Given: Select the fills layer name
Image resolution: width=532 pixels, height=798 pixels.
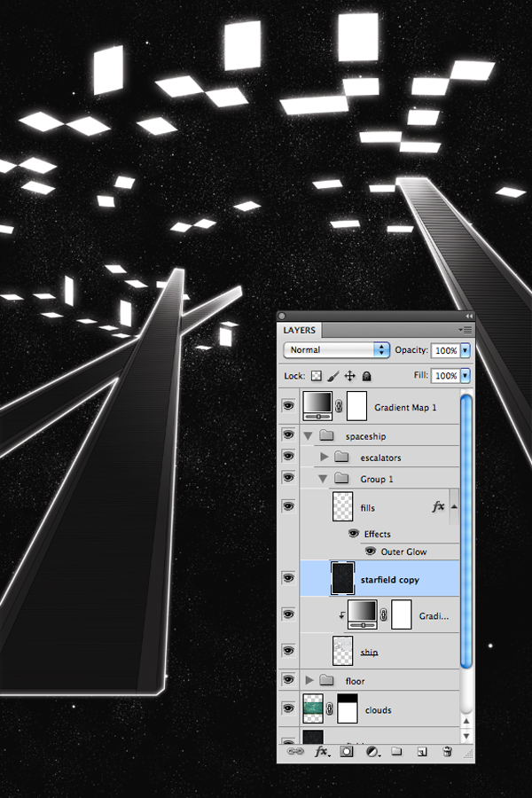Looking at the screenshot, I should point(368,508).
